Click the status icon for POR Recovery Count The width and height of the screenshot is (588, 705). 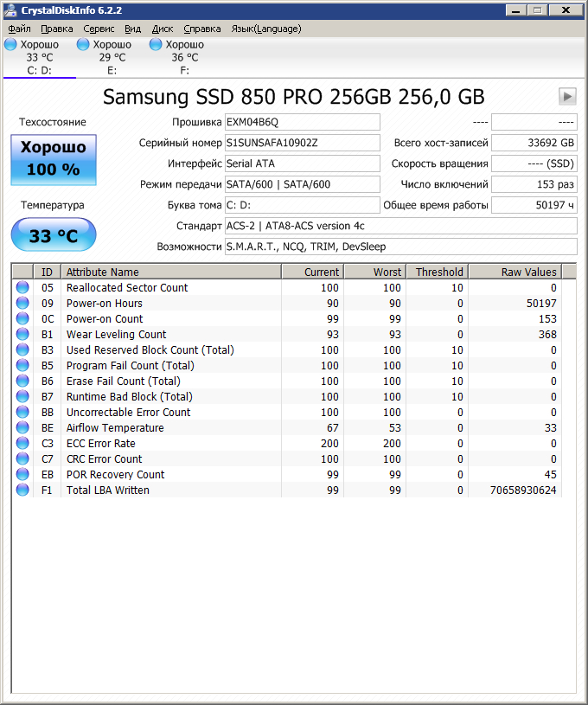coord(22,474)
